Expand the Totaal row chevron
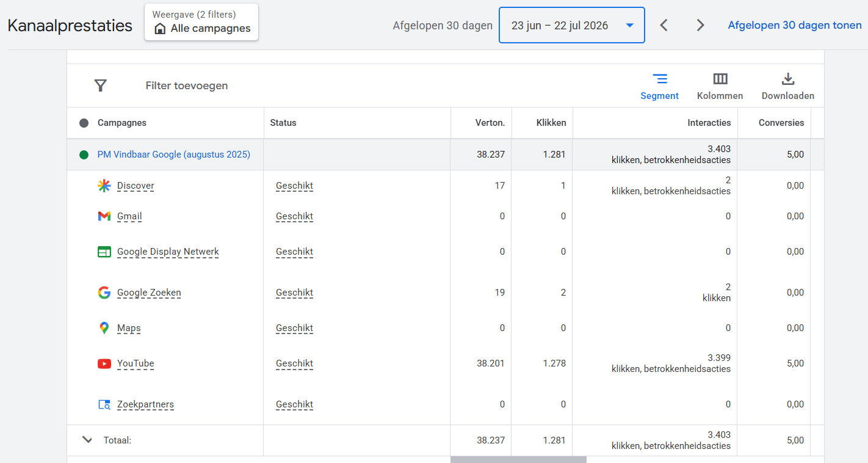Image resolution: width=868 pixels, height=463 pixels. pyautogui.click(x=87, y=440)
